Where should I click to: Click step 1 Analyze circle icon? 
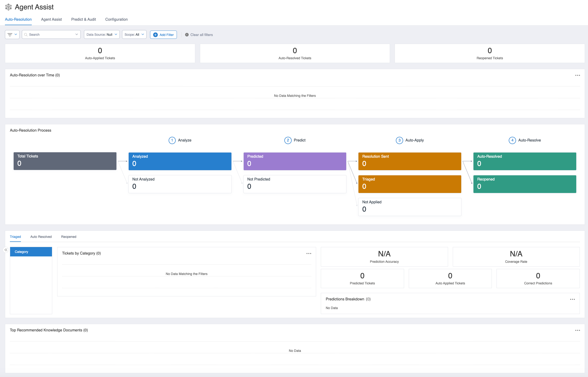coord(172,140)
